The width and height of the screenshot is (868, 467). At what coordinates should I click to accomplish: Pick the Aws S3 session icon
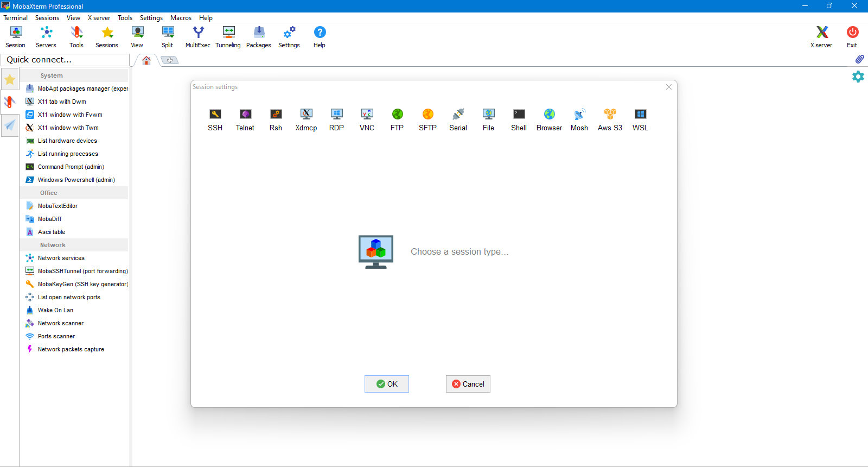[x=610, y=119]
